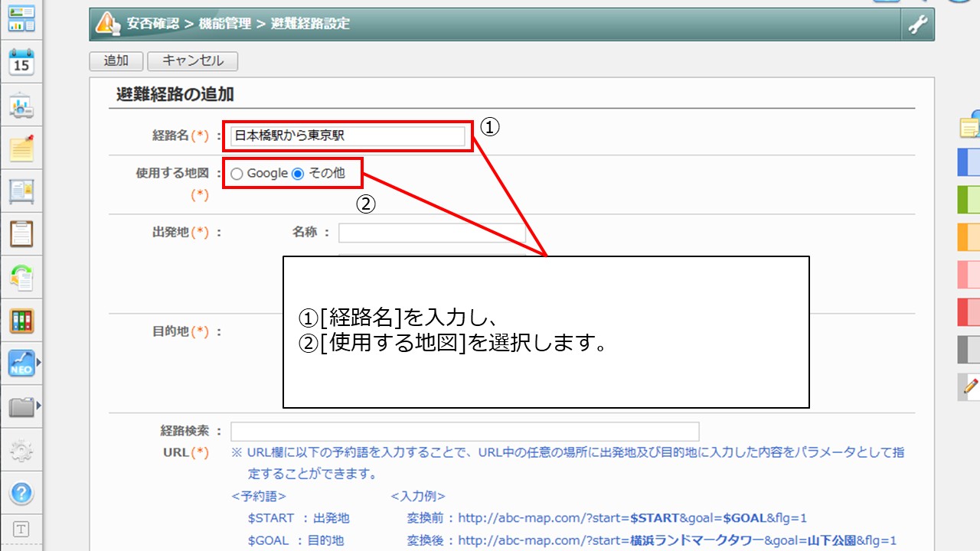The height and width of the screenshot is (551, 980).
Task: Click the sticky note icon on right edge
Action: coord(969,126)
